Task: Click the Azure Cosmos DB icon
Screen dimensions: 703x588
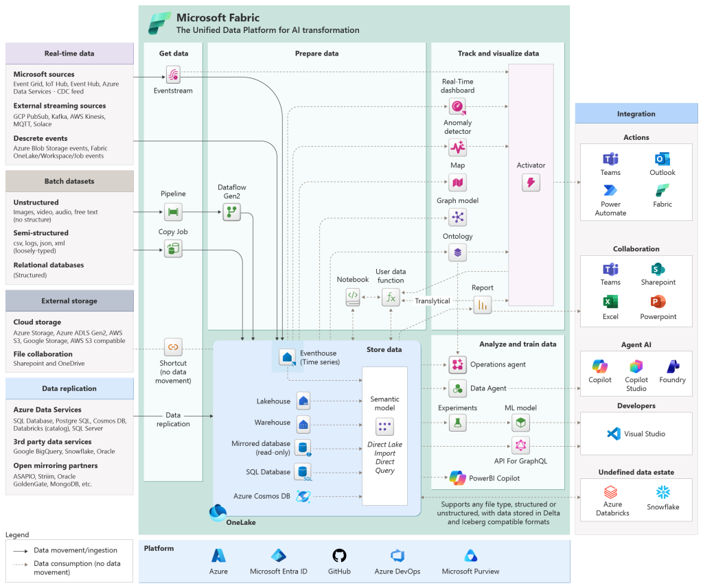Action: point(303,495)
